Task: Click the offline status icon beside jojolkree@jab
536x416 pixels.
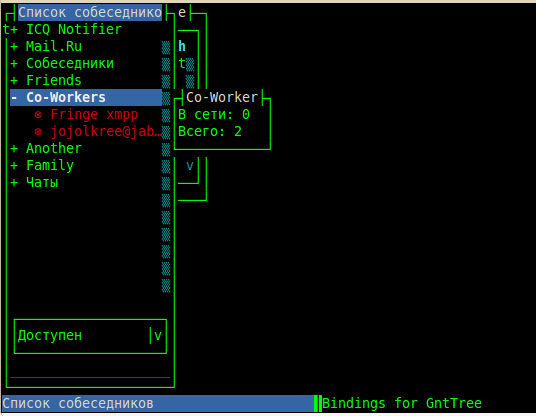Action: click(38, 132)
